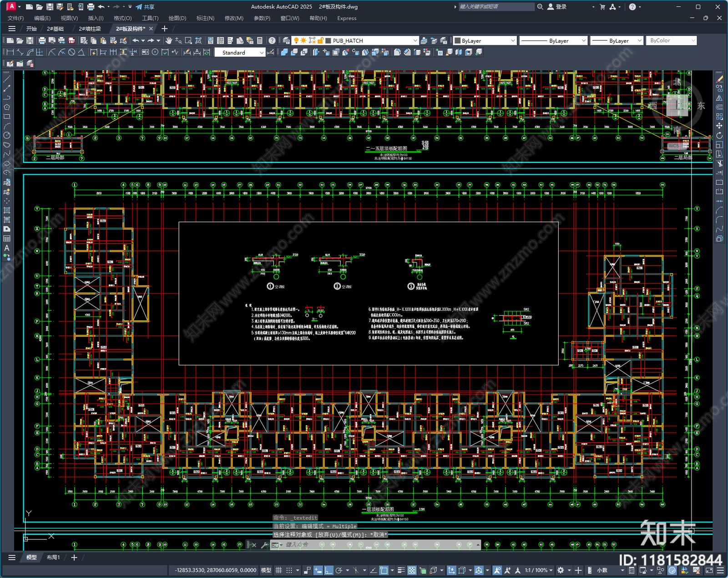The height and width of the screenshot is (578, 728).
Task: Select the Table tool in Draw toolbar
Action: (6, 238)
